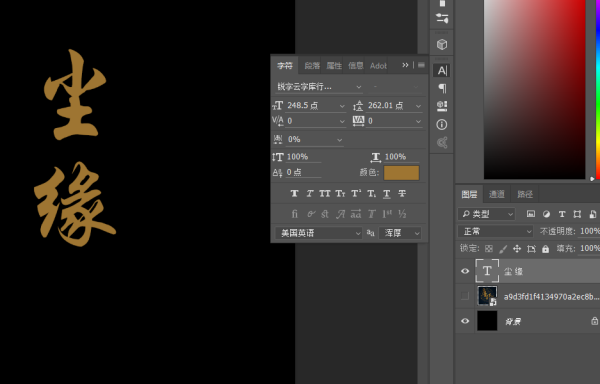Hide the 尘缘 text layer
The image size is (600, 384).
pyautogui.click(x=465, y=271)
